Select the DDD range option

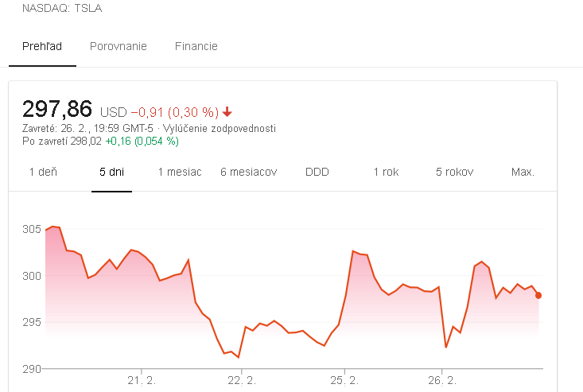pos(317,172)
